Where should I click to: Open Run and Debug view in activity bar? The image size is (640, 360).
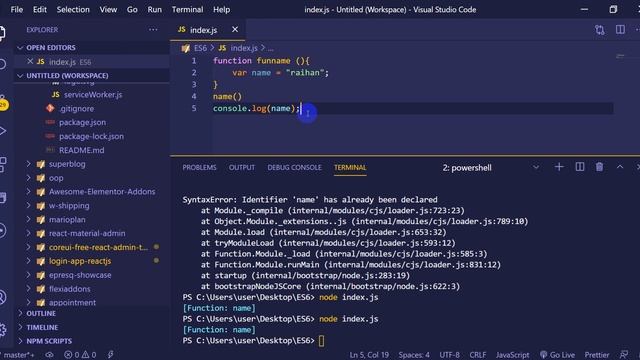tap(2, 131)
